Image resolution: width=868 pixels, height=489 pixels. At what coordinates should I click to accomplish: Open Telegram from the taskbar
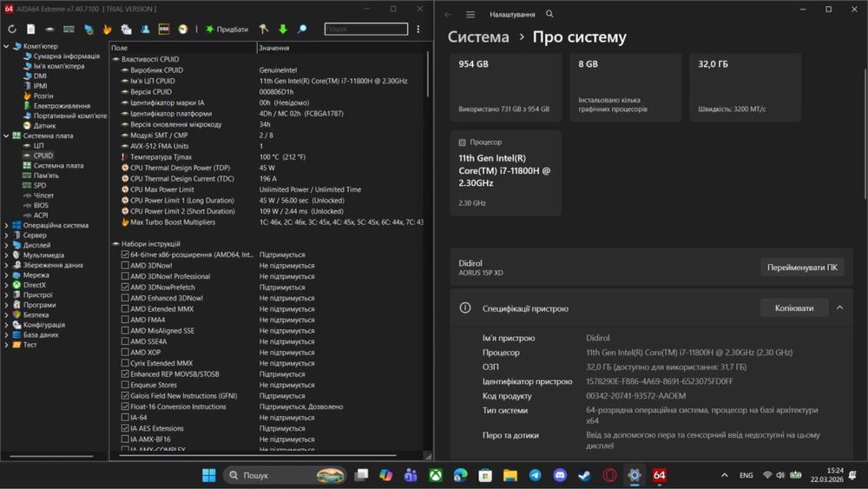[x=535, y=475]
